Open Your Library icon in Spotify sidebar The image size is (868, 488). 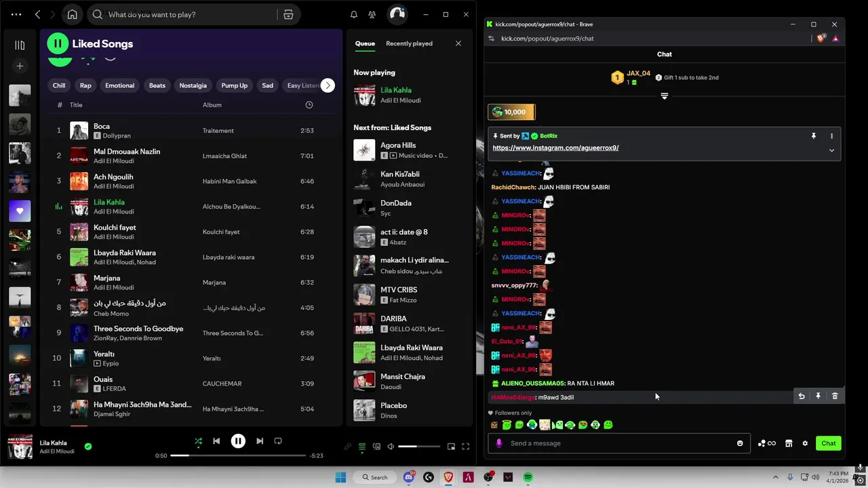tap(20, 45)
